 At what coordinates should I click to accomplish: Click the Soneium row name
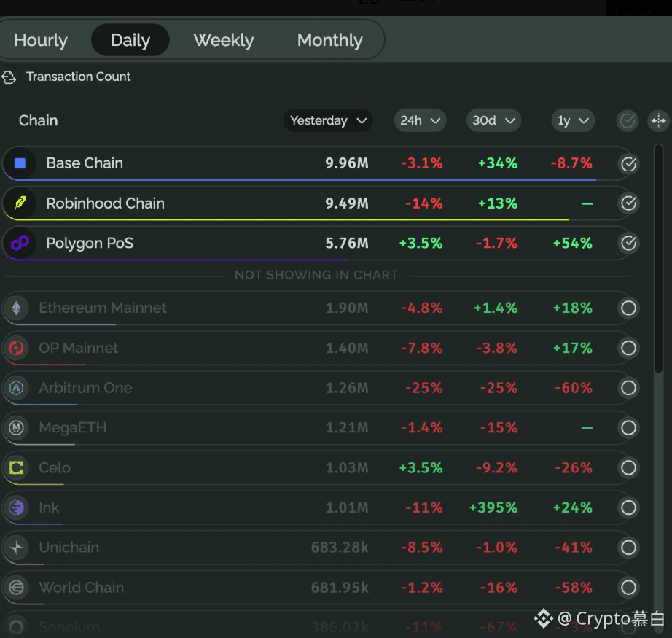69,627
